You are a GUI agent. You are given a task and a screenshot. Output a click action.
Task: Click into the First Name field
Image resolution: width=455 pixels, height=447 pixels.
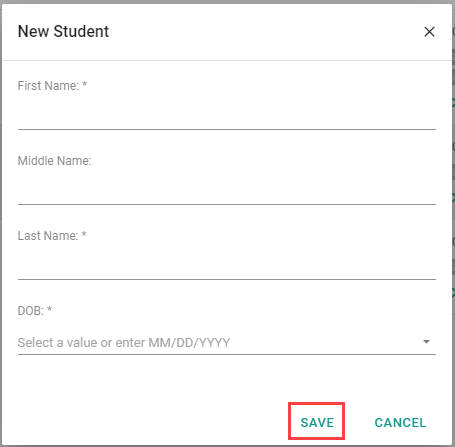(227, 114)
